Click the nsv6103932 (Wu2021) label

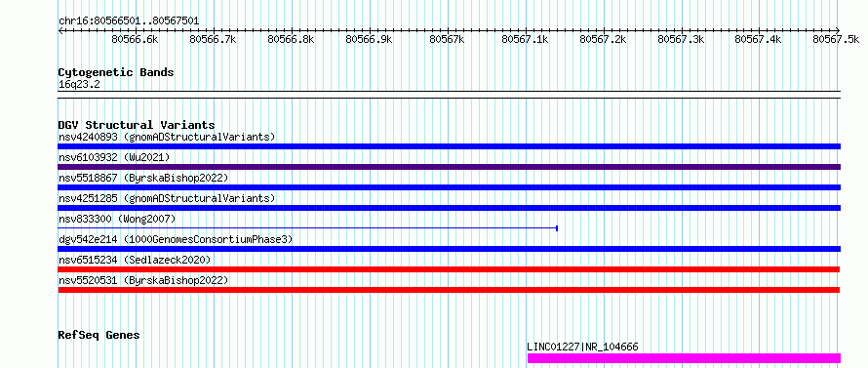(x=114, y=157)
